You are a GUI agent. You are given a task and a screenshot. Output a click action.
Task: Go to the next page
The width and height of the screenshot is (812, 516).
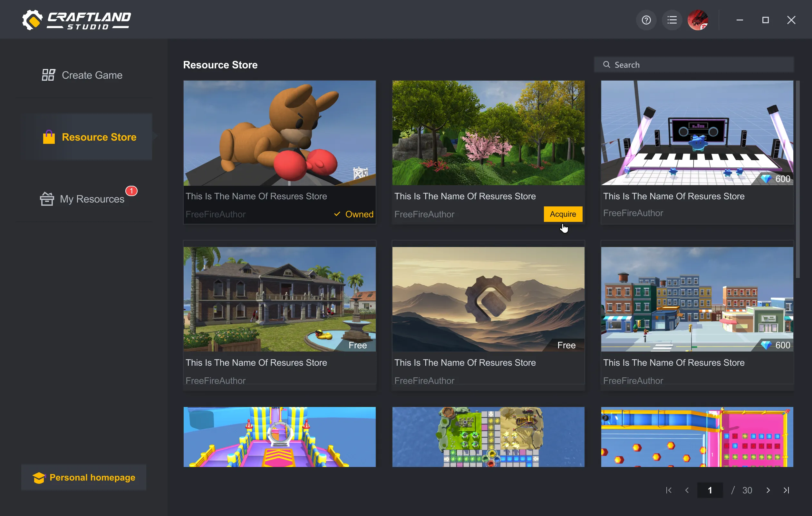click(768, 490)
